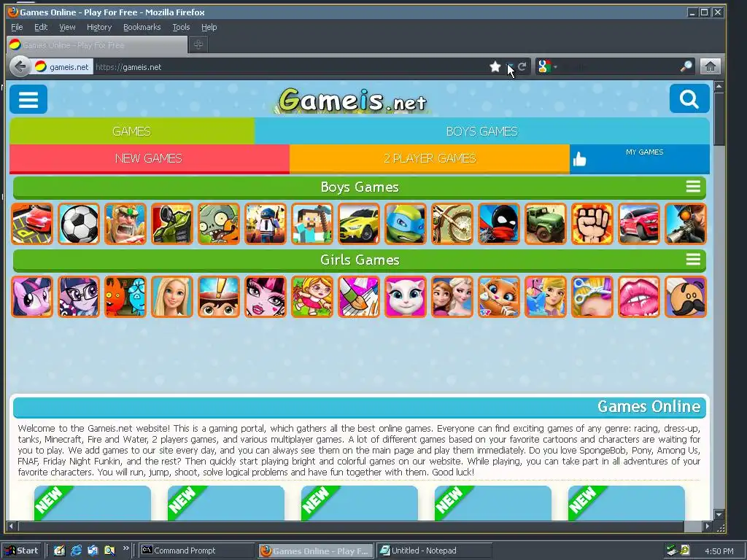Click the Boys Games green header
747x560 pixels.
click(x=360, y=187)
